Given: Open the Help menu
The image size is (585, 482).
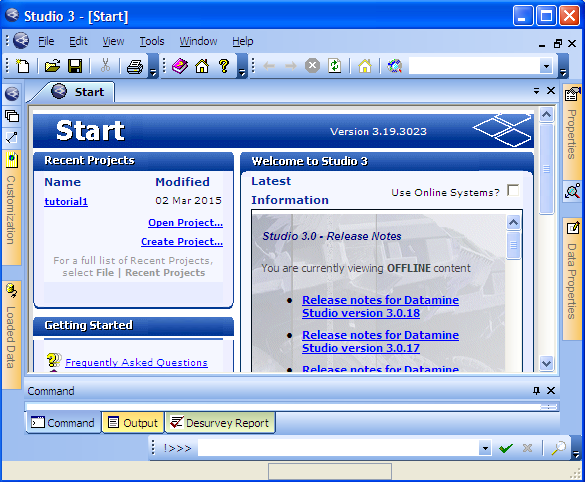Looking at the screenshot, I should tap(243, 41).
